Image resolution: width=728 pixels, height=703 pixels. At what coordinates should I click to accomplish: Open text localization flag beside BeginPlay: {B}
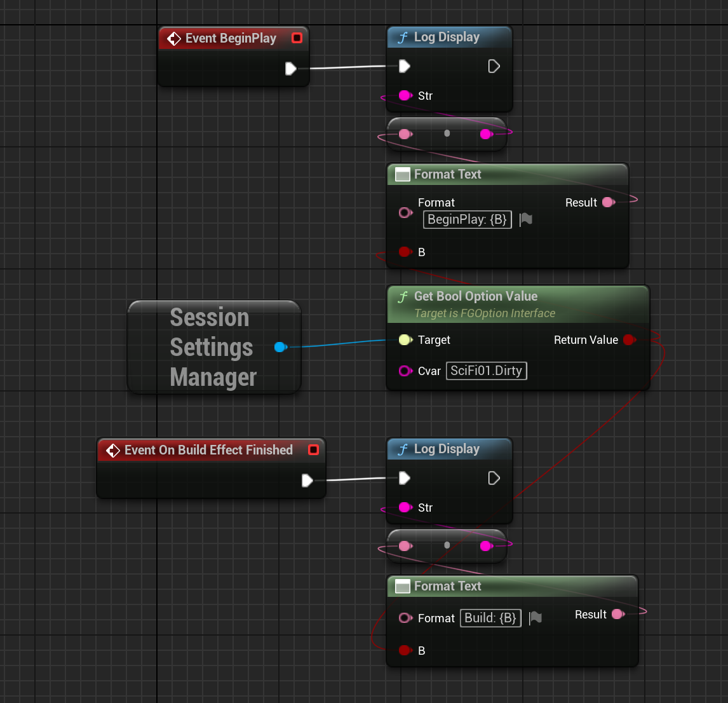pyautogui.click(x=525, y=219)
